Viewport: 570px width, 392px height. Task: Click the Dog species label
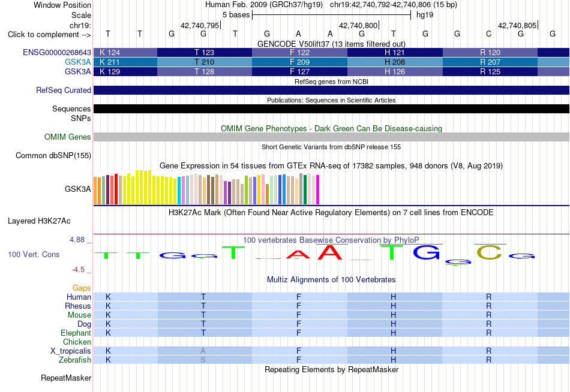pyautogui.click(x=85, y=324)
